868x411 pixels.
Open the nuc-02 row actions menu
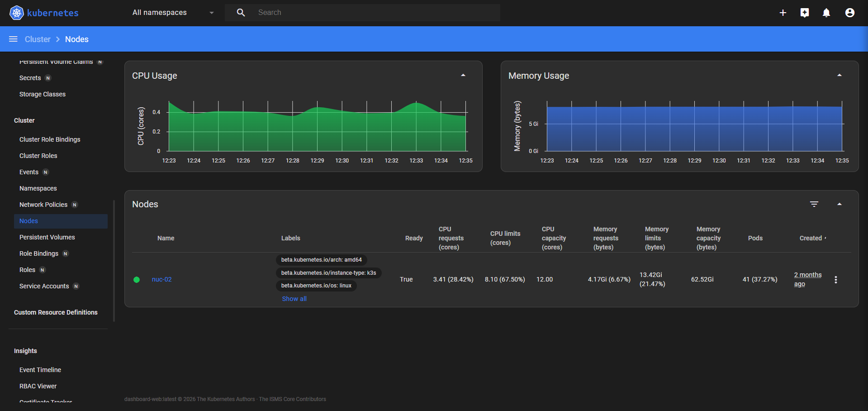(x=836, y=280)
